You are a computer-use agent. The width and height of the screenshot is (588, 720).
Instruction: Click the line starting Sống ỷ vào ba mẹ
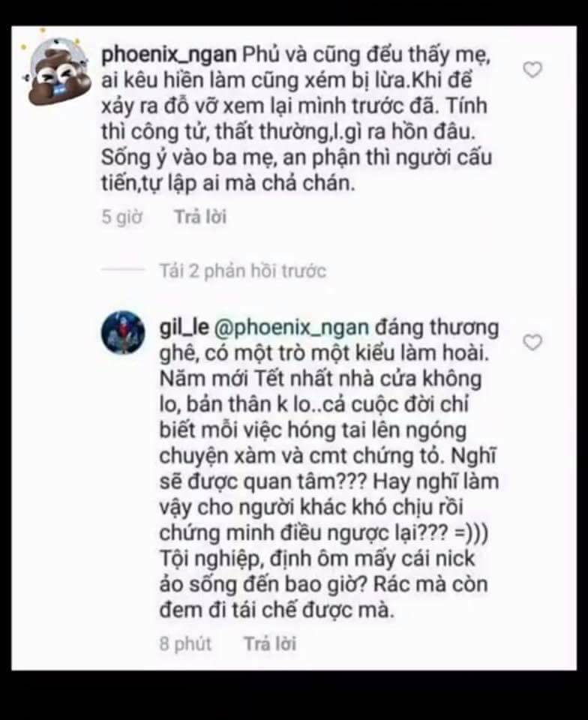(x=296, y=158)
